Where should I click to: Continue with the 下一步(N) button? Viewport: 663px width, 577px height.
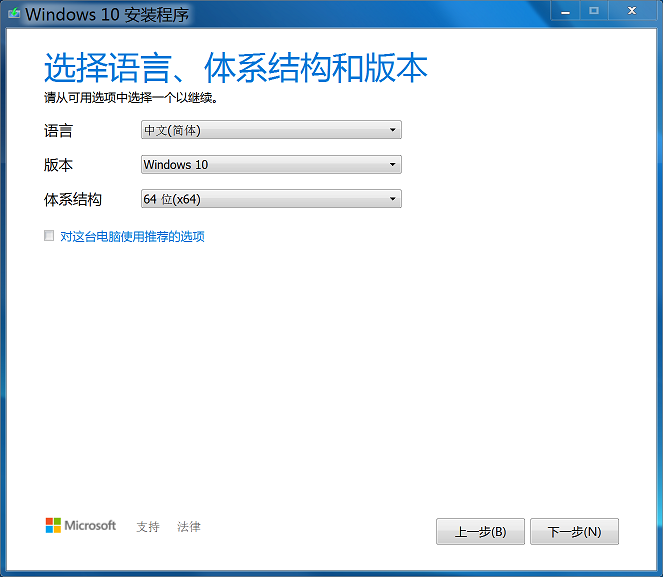574,531
